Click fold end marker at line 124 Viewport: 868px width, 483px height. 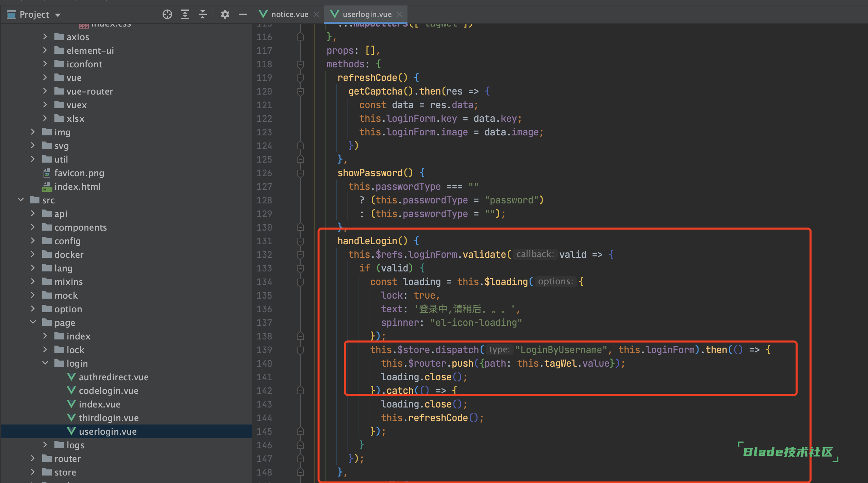[300, 146]
